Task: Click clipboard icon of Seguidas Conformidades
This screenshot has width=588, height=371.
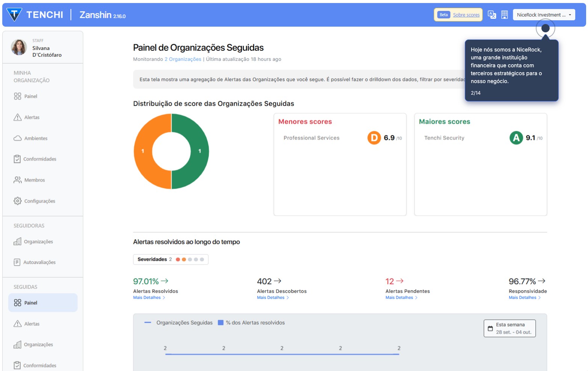Action: coord(17,365)
